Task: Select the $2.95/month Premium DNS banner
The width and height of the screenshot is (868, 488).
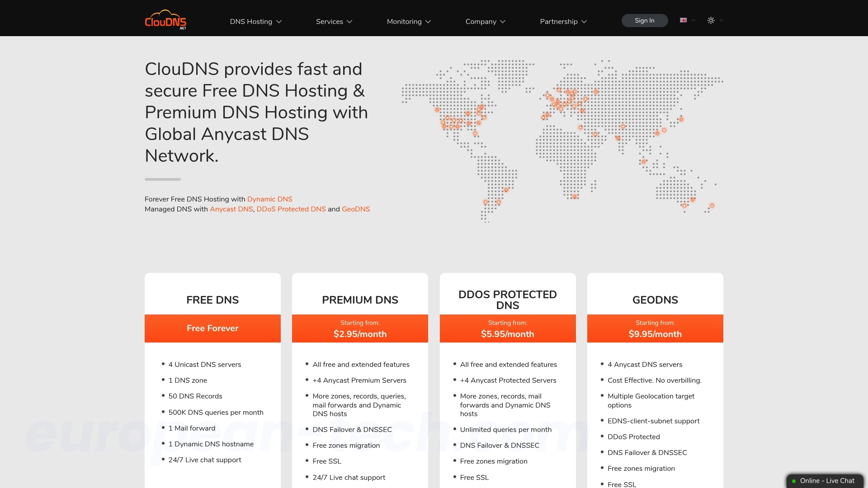Action: tap(360, 328)
